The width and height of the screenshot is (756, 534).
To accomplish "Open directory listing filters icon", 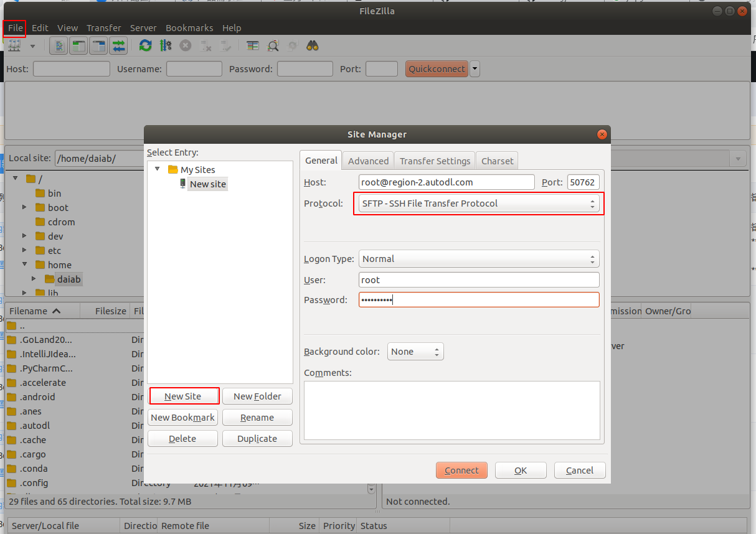I will tap(252, 46).
